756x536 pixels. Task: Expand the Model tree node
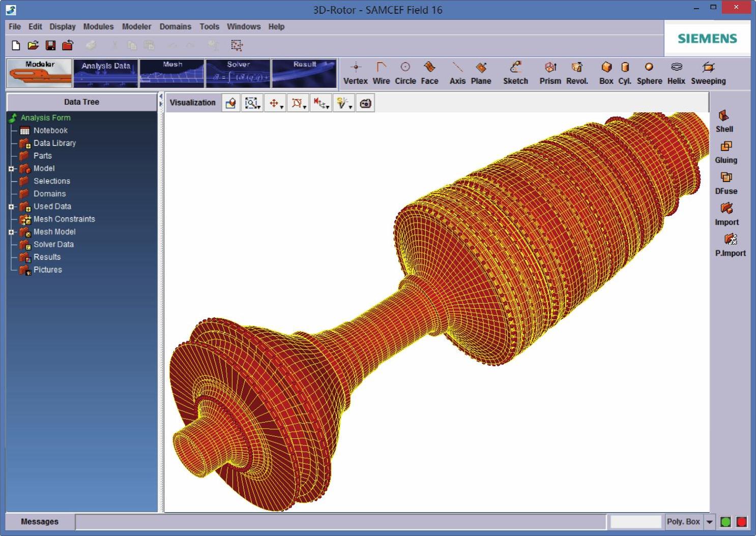[x=11, y=169]
